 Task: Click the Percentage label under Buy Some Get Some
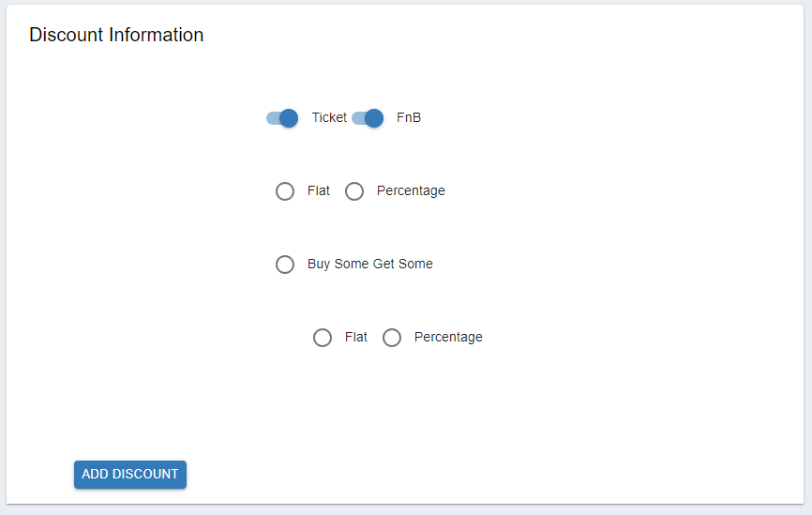(x=448, y=338)
